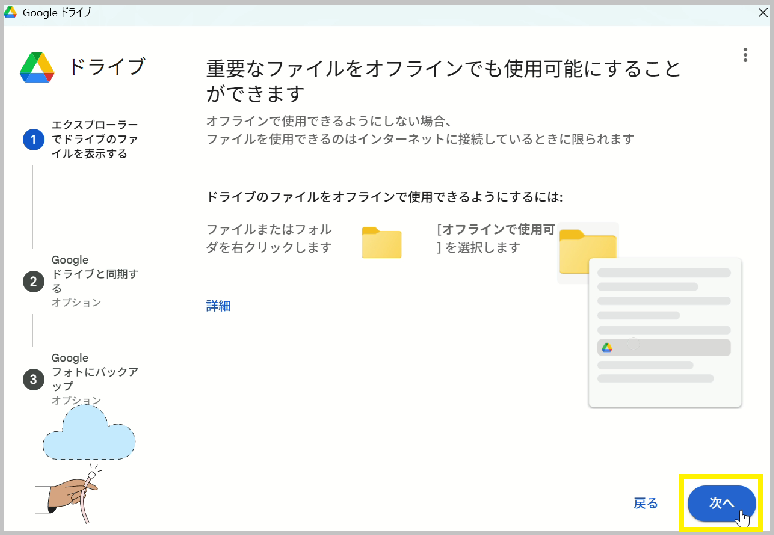Click the Google フォトにバックアップ step label
This screenshot has width=774, height=535.
click(x=95, y=372)
